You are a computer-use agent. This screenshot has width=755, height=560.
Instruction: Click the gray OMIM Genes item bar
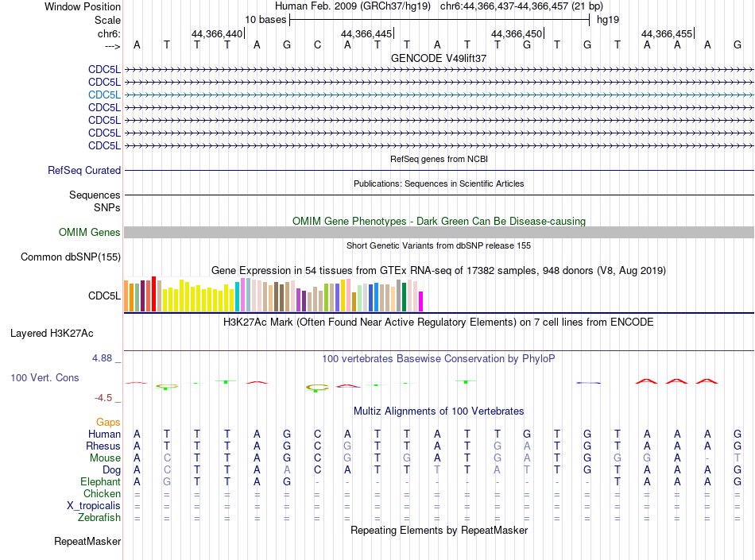439,232
